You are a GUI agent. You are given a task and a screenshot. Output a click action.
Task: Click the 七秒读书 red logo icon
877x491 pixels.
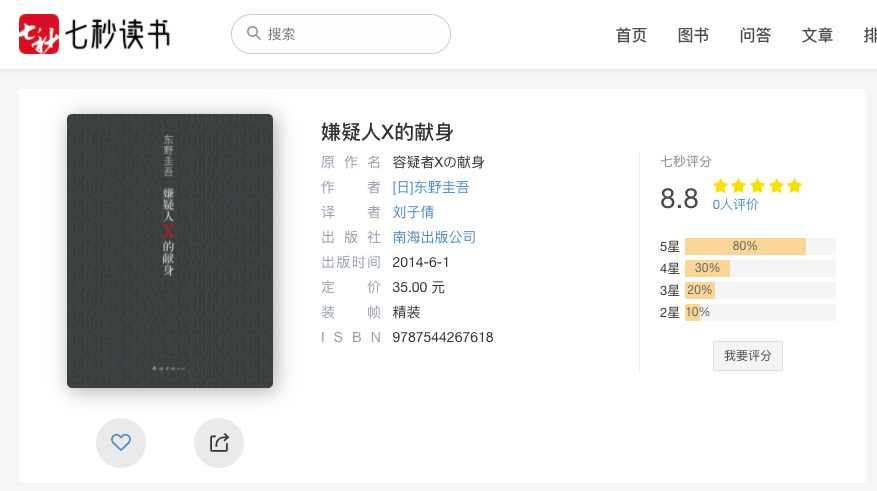pos(39,34)
